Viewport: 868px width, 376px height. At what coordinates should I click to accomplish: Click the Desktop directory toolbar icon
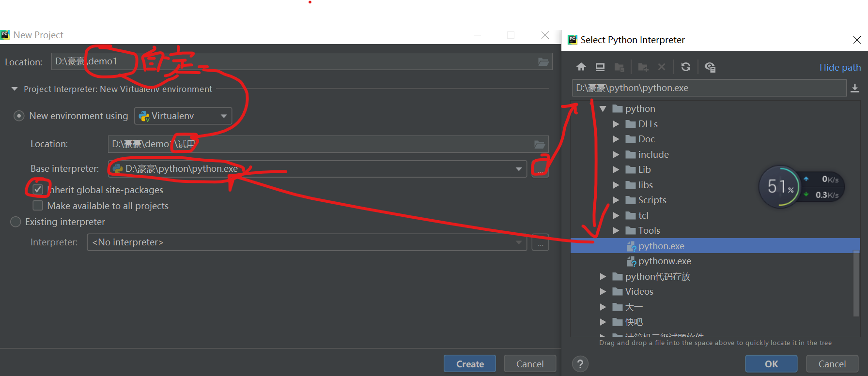tap(600, 67)
